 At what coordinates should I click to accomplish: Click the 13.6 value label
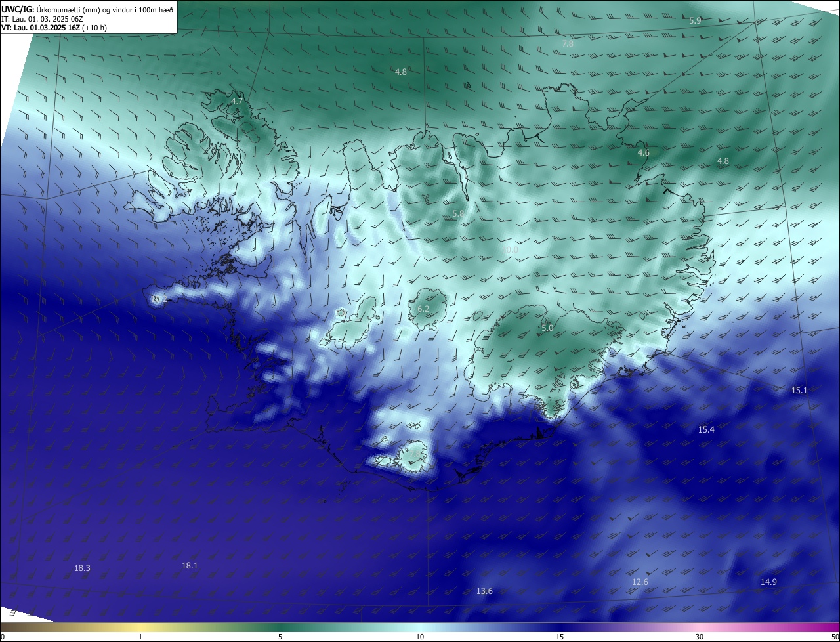pos(484,591)
